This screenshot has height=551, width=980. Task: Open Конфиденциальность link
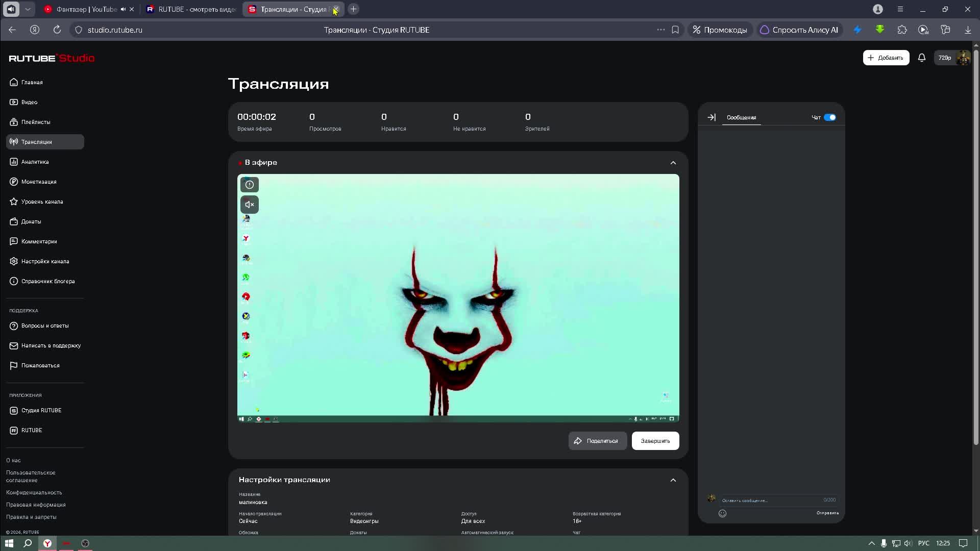coord(34,492)
